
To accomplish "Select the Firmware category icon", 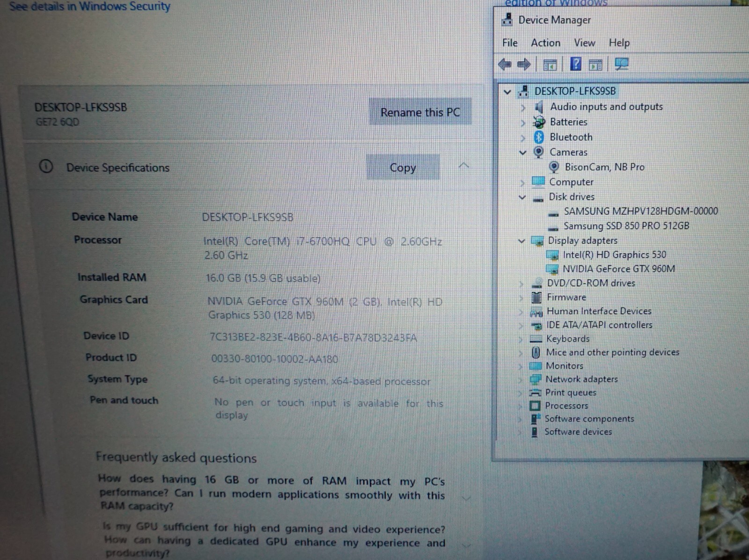I will [x=536, y=297].
